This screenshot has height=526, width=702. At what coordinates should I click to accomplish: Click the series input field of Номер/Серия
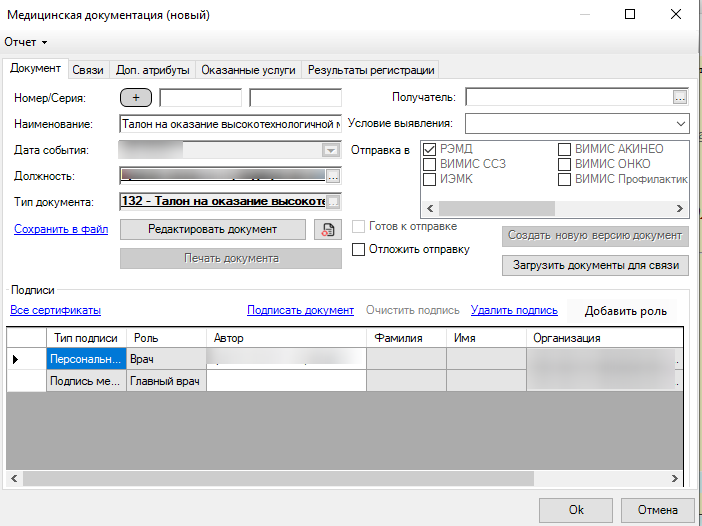[295, 98]
